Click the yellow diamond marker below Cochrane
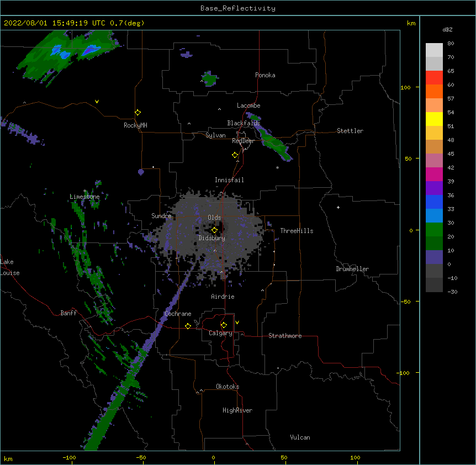 (188, 326)
